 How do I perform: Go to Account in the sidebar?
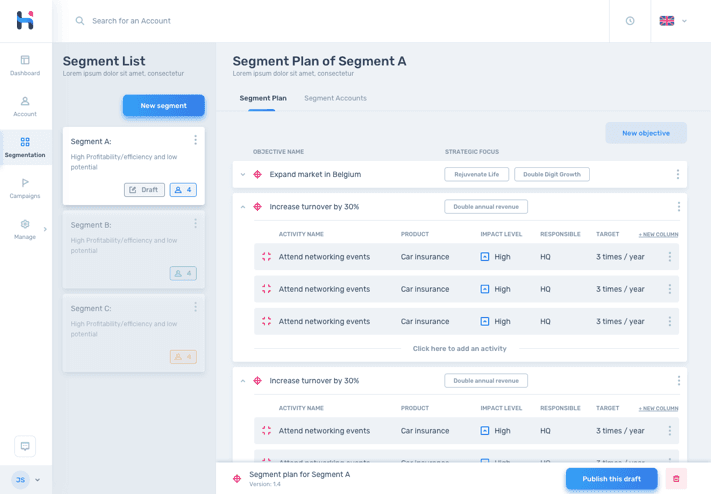pyautogui.click(x=25, y=106)
